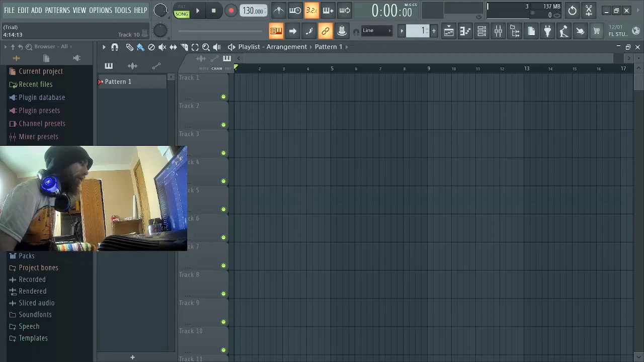Click the tempo tapper icon
This screenshot has width=644, height=362.
coord(564,31)
